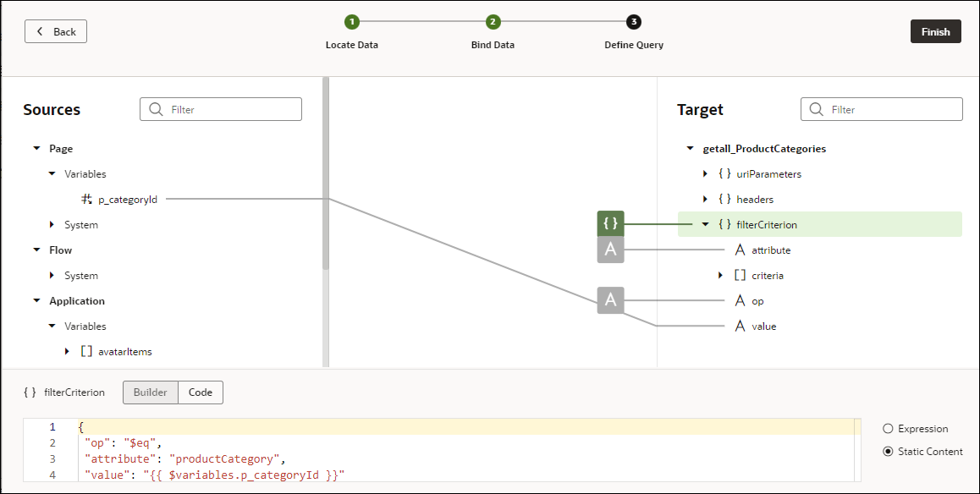Select the gray A mapping badge linked to value

tap(610, 300)
